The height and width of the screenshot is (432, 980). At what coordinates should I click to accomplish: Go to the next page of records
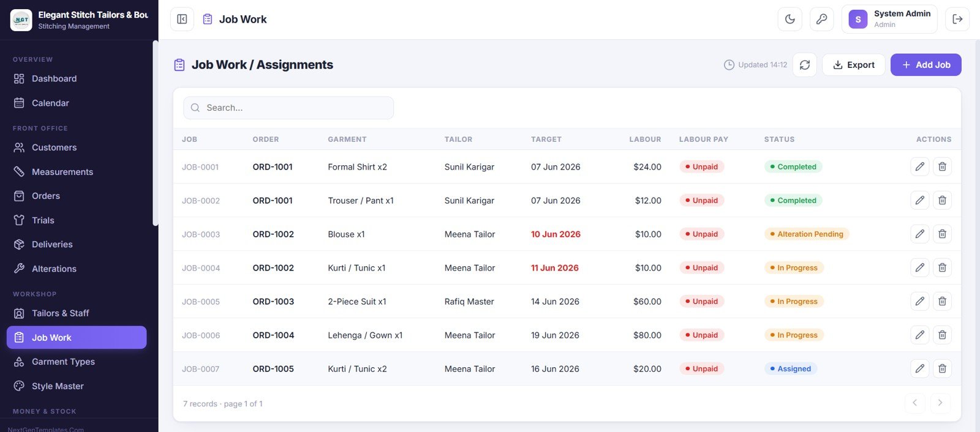[x=940, y=403]
